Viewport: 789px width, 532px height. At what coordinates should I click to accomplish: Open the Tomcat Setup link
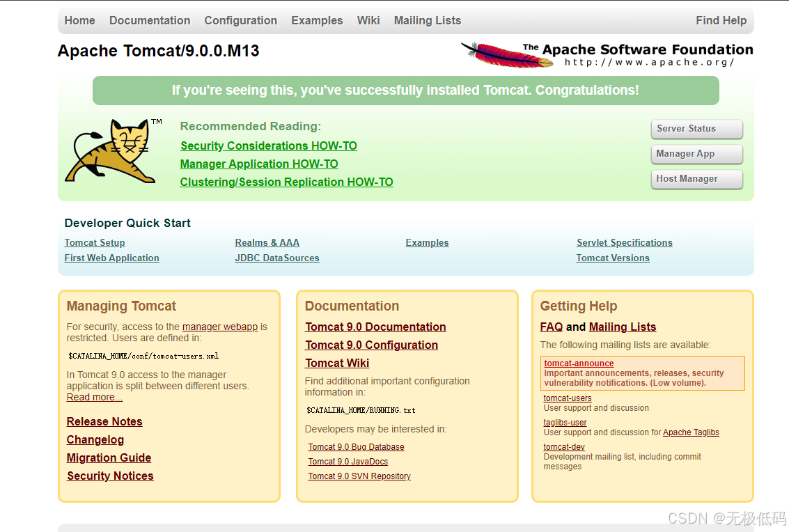tap(95, 242)
